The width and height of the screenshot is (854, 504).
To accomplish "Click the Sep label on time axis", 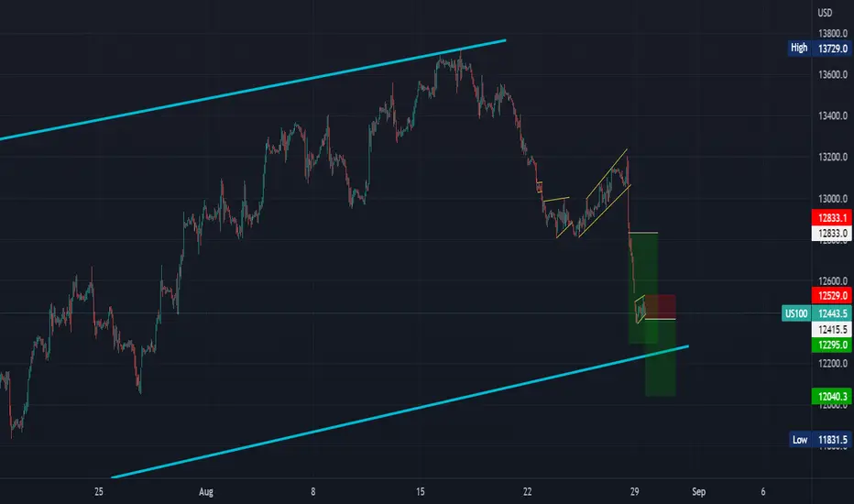I will 699,491.
